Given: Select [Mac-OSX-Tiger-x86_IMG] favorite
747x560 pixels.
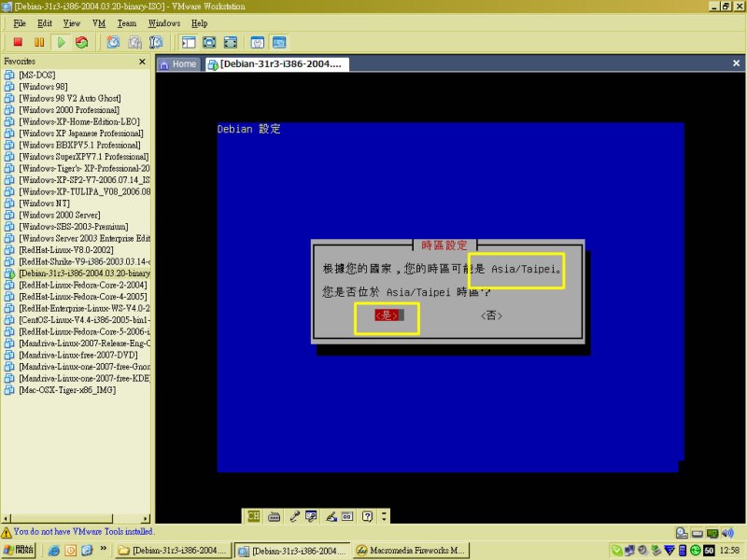Looking at the screenshot, I should pyautogui.click(x=67, y=390).
